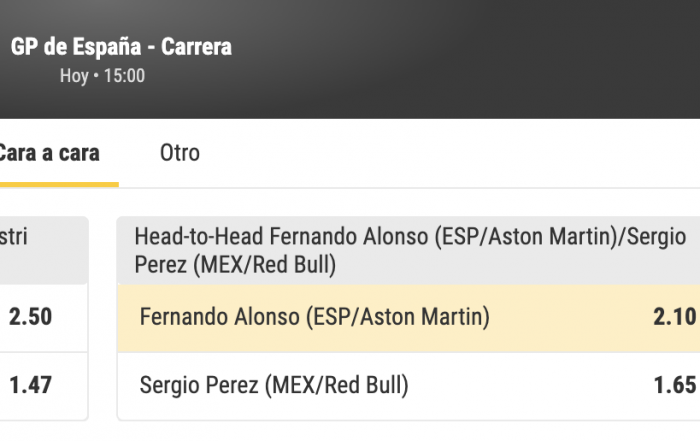Click the tab bar's empty area beside Otro
This screenshot has width=700, height=441.
450,153
